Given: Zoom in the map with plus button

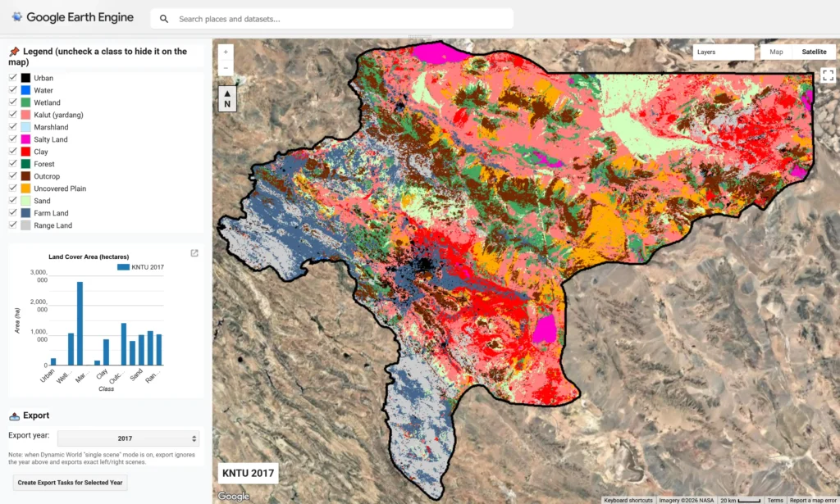Looking at the screenshot, I should click(x=226, y=52).
